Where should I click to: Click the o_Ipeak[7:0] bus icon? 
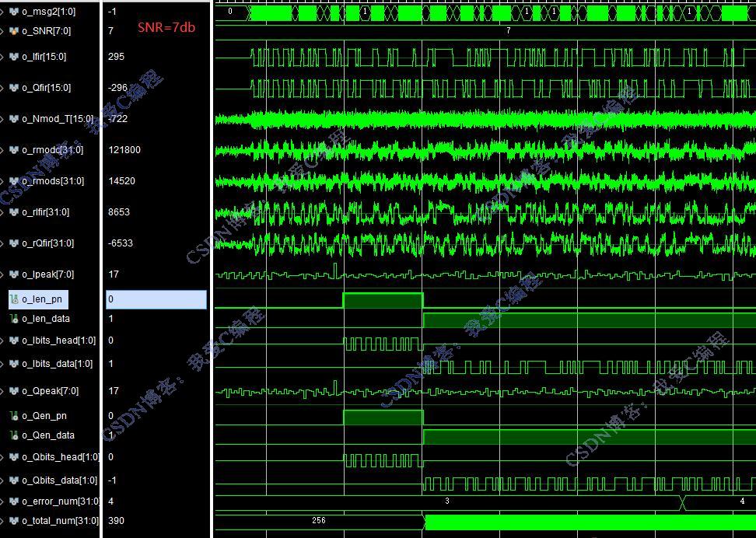point(14,274)
